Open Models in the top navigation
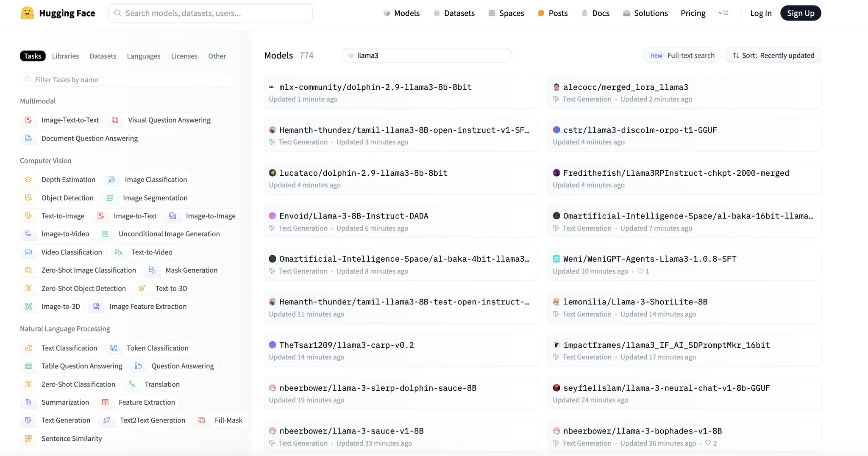868x456 pixels. pos(401,13)
